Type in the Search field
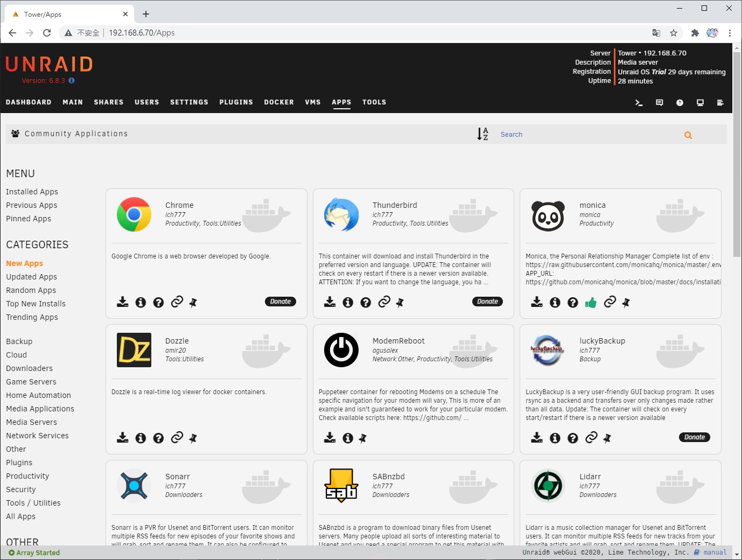Image resolution: width=742 pixels, height=560 pixels. (x=587, y=135)
